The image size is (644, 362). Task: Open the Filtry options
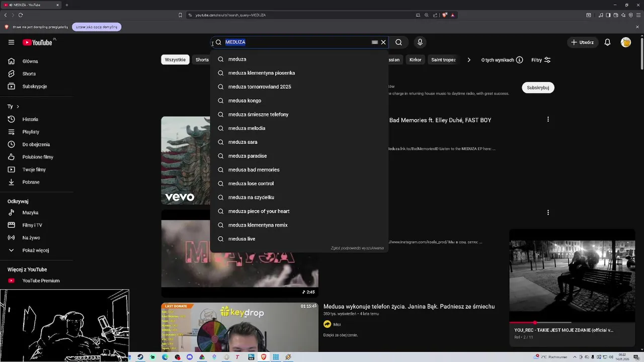point(541,60)
